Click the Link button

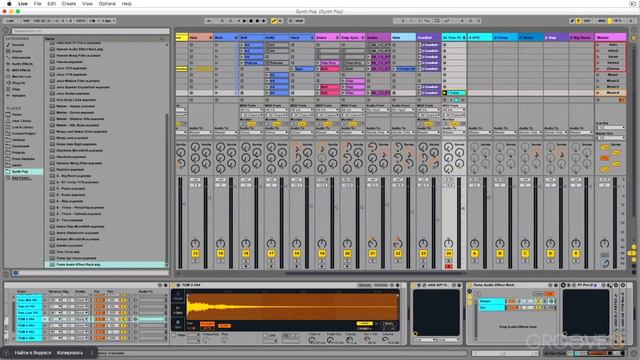(x=10, y=20)
